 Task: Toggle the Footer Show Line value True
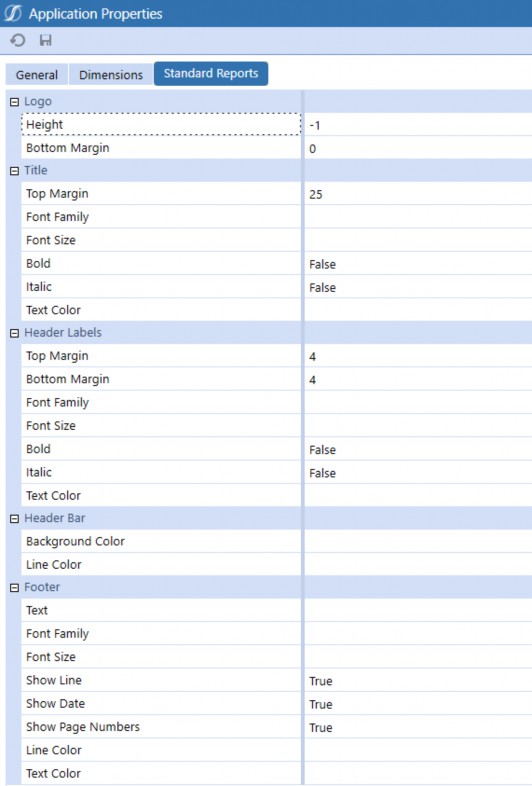click(418, 681)
